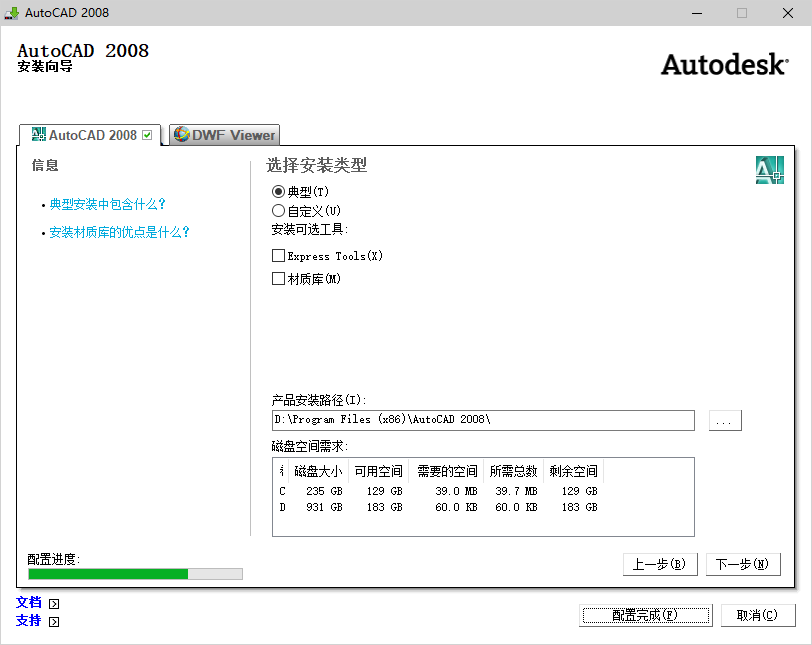Screen dimensions: 812x645
Task: Select the 自定义 install type
Action: pos(276,210)
